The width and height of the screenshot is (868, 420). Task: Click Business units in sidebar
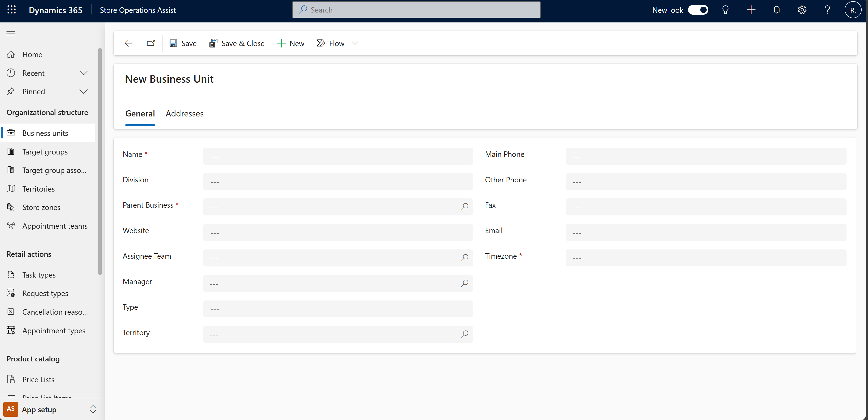coord(45,133)
